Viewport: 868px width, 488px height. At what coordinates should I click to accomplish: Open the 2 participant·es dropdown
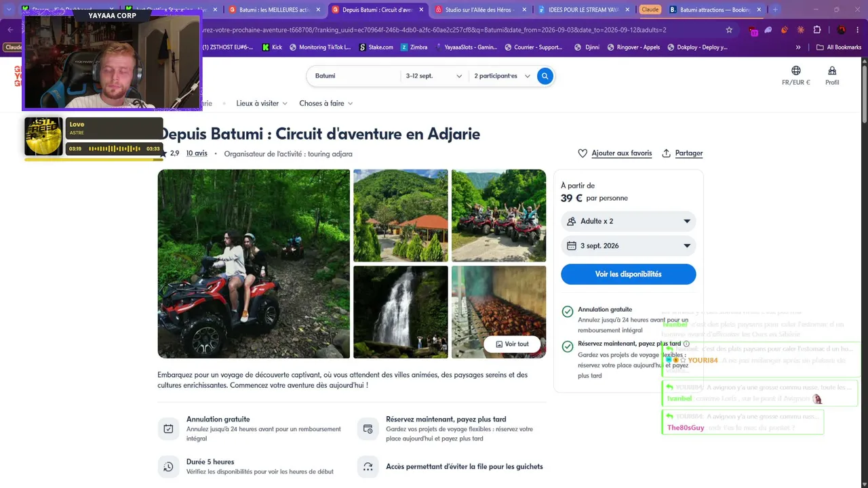point(502,76)
